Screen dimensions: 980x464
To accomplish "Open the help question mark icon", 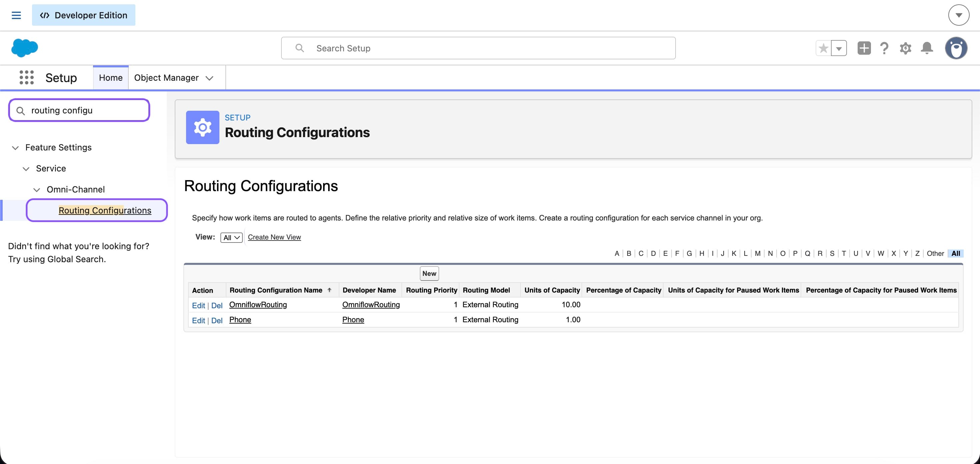I will point(885,48).
